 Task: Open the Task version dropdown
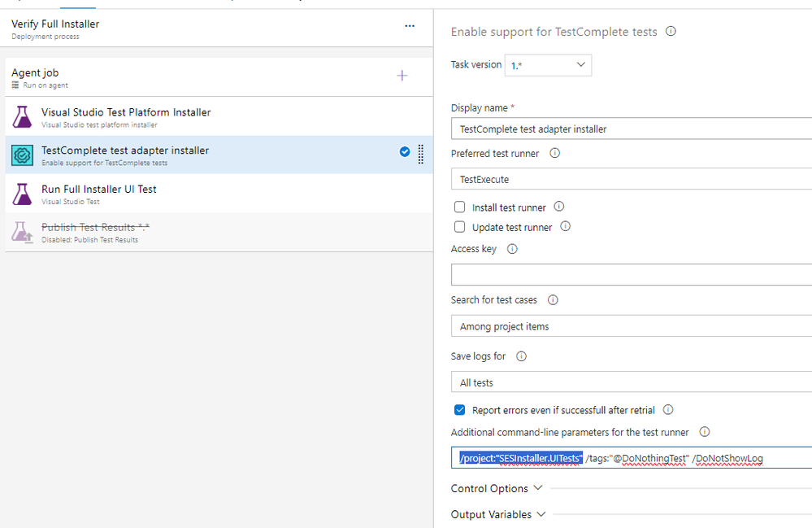547,65
